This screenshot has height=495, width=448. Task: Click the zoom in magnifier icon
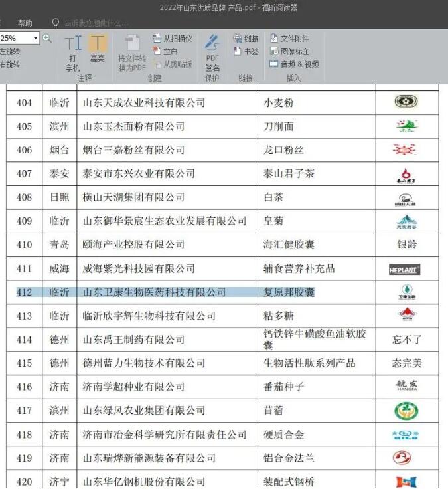[47, 38]
